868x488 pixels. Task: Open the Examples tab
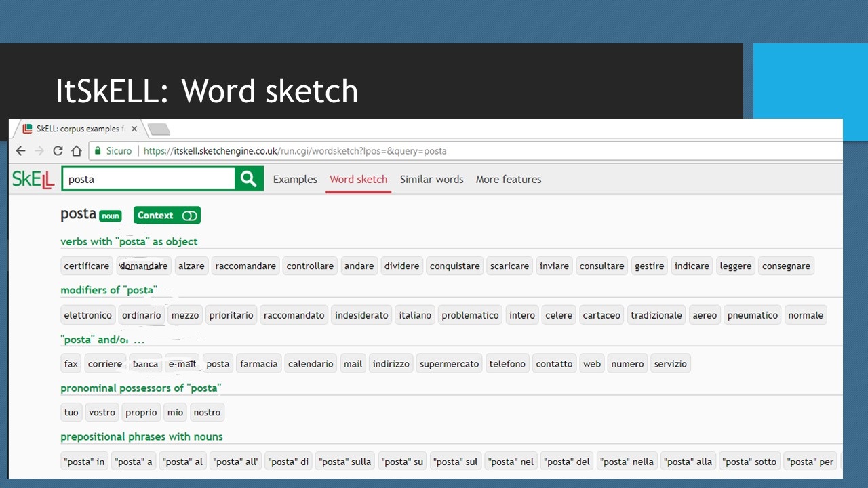tap(295, 180)
